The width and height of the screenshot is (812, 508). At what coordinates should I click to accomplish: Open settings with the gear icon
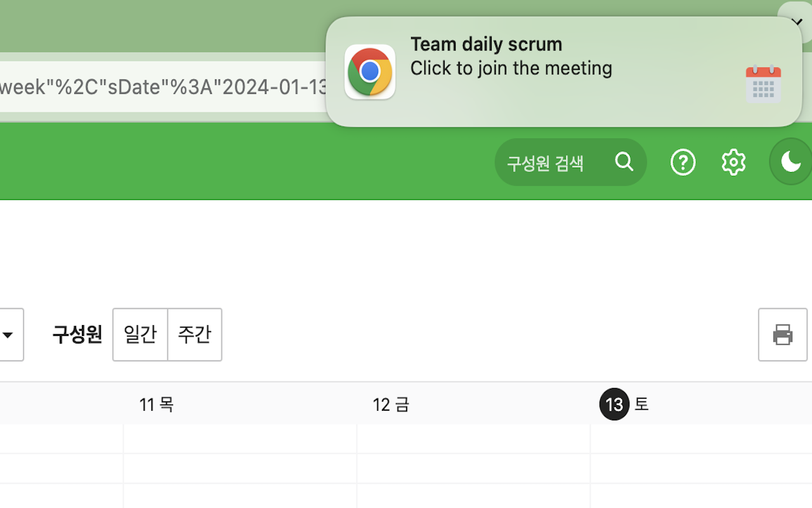733,162
